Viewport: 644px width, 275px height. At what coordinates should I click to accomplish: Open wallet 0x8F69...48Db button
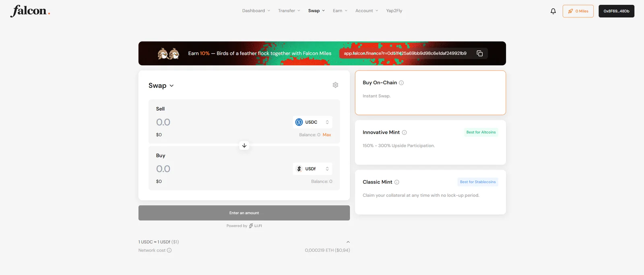point(616,11)
